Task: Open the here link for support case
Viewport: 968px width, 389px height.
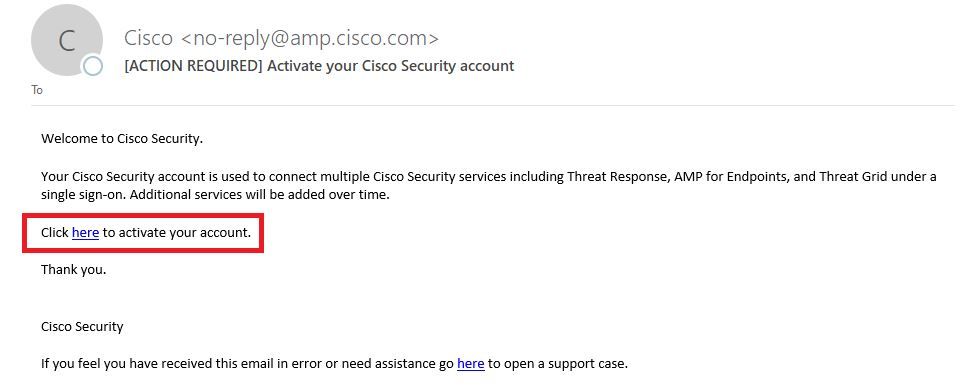Action: tap(470, 364)
